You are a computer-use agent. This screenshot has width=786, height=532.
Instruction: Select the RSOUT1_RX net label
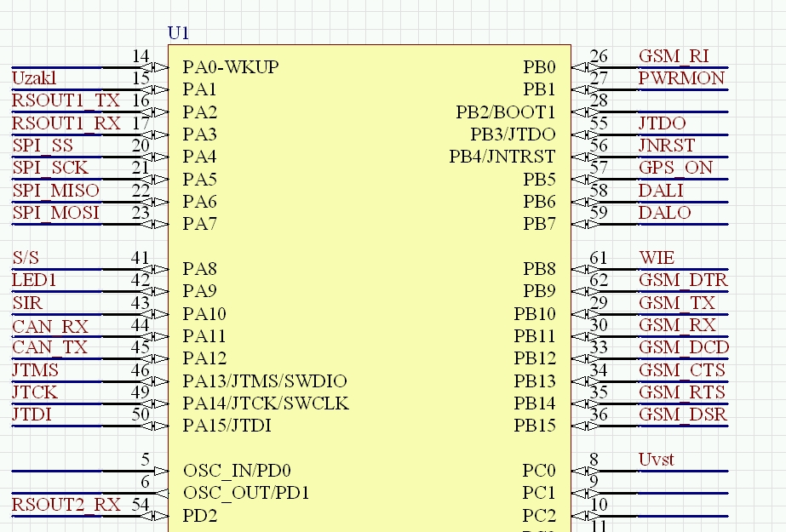pyautogui.click(x=66, y=123)
